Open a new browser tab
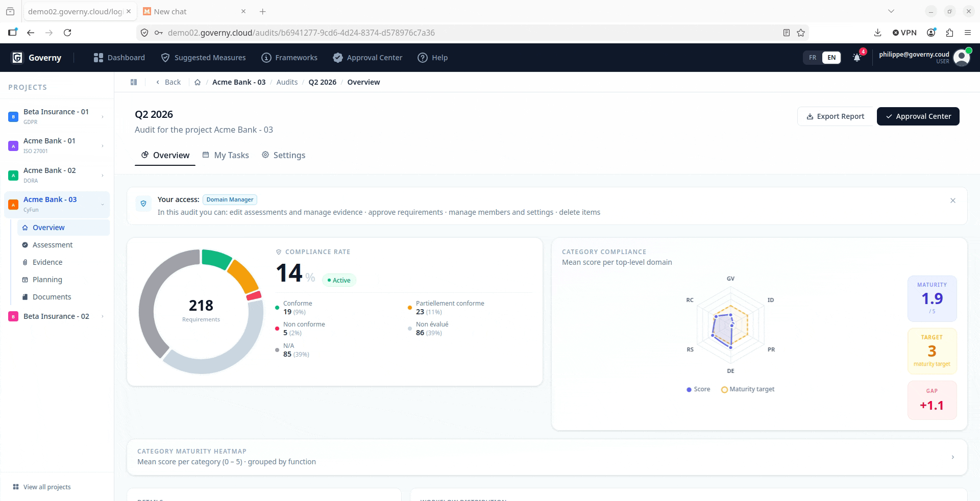This screenshot has height=501, width=980. (262, 11)
